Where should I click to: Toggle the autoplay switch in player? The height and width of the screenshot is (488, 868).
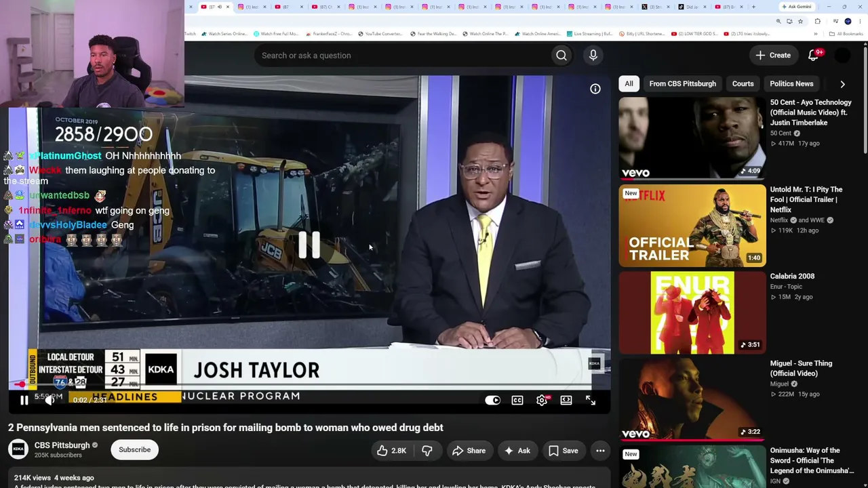[x=492, y=401]
